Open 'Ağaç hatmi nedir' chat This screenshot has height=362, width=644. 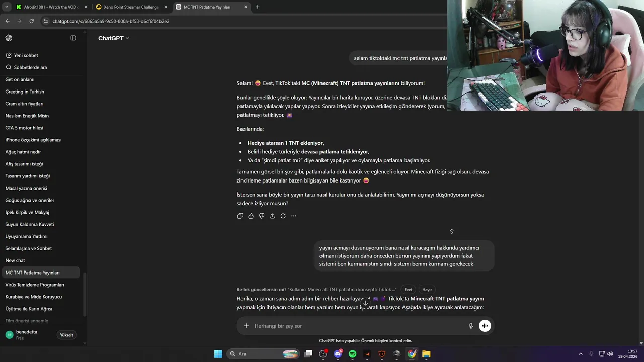click(x=41, y=152)
